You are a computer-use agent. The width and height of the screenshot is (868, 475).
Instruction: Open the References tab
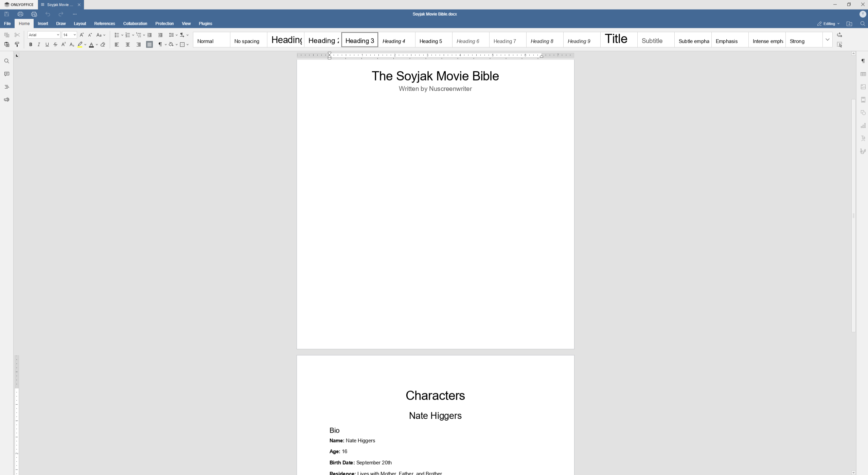[104, 24]
